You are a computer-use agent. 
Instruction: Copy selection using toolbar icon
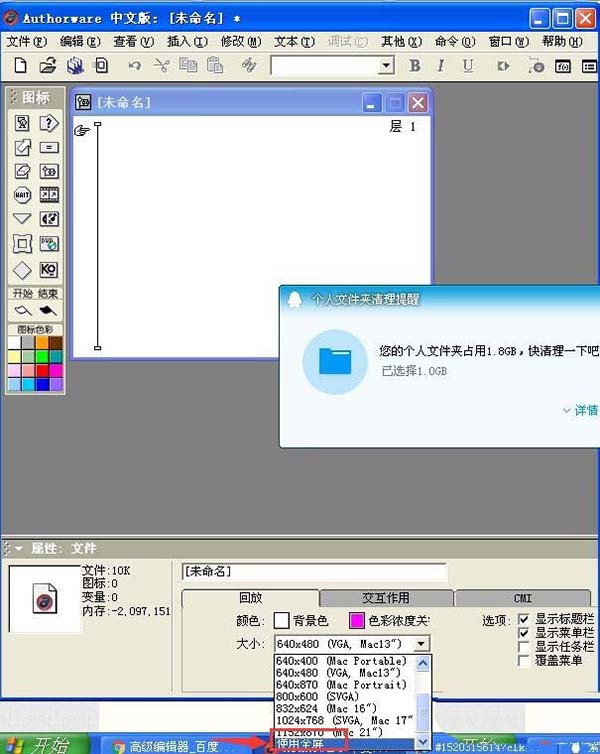[188, 65]
